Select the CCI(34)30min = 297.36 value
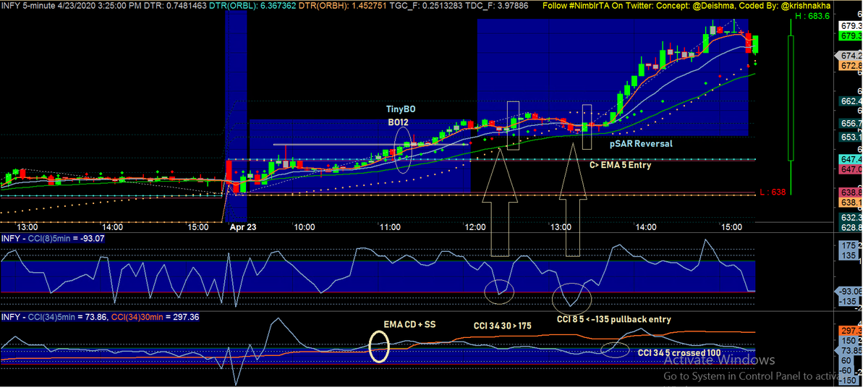The image size is (868, 390). [x=156, y=317]
